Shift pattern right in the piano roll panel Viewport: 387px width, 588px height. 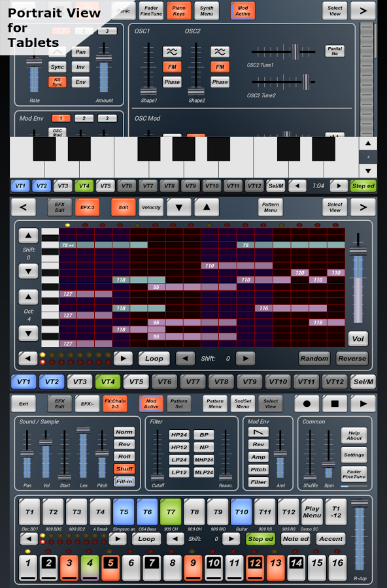tap(246, 358)
